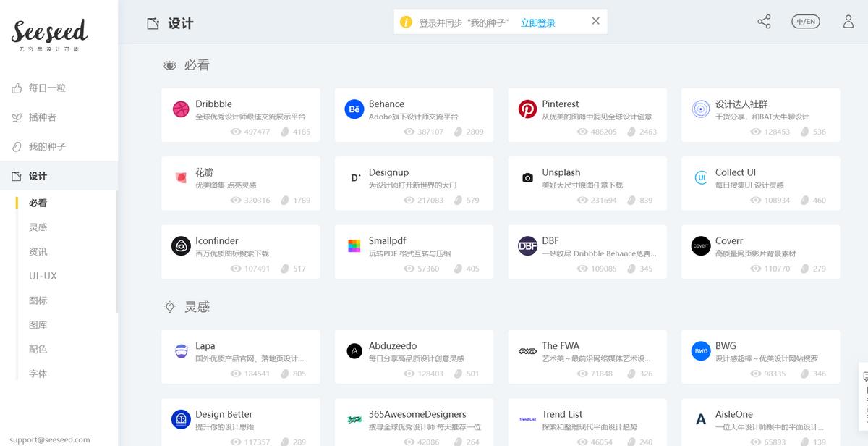The width and height of the screenshot is (868, 446).
Task: Click the 设计达人社群 icon
Action: [x=701, y=109]
